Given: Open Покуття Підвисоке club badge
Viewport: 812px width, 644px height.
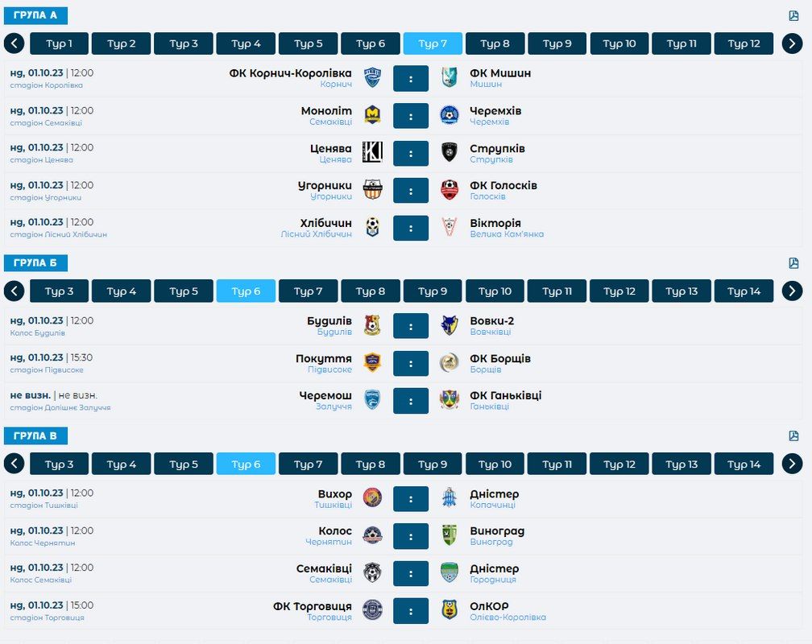Looking at the screenshot, I should pos(372,363).
